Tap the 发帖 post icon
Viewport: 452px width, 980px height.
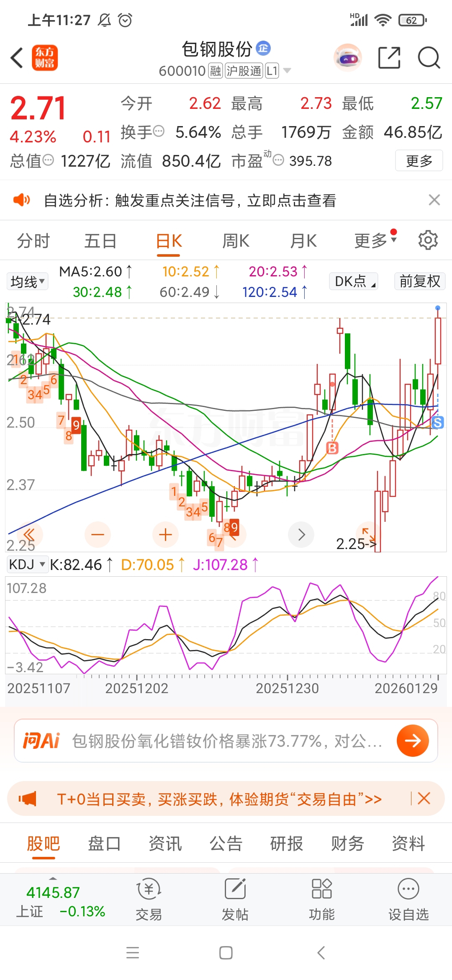(x=235, y=900)
